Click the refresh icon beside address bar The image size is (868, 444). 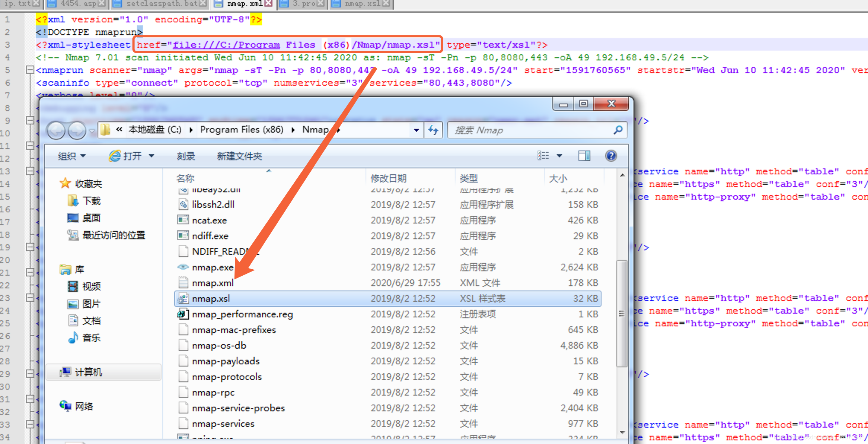click(x=433, y=130)
